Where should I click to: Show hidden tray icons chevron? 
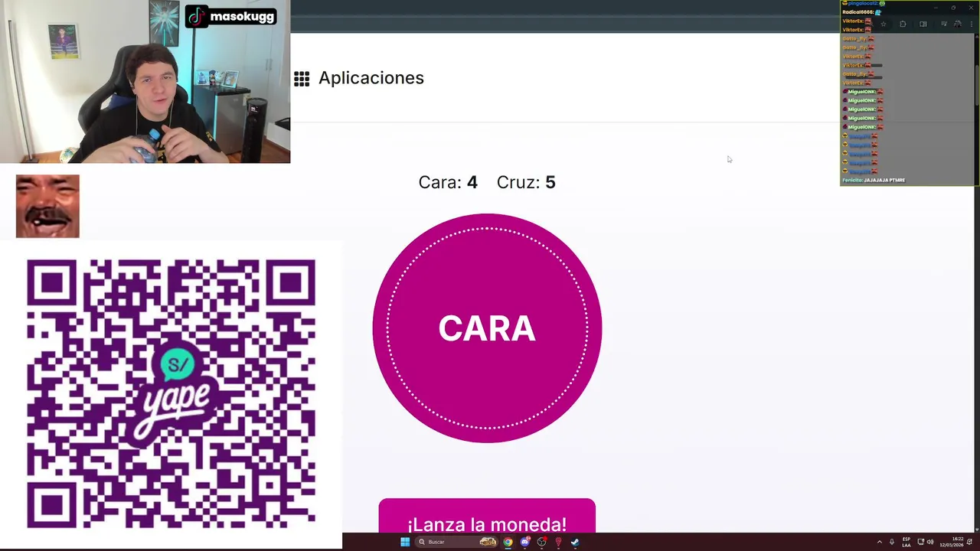(x=880, y=542)
